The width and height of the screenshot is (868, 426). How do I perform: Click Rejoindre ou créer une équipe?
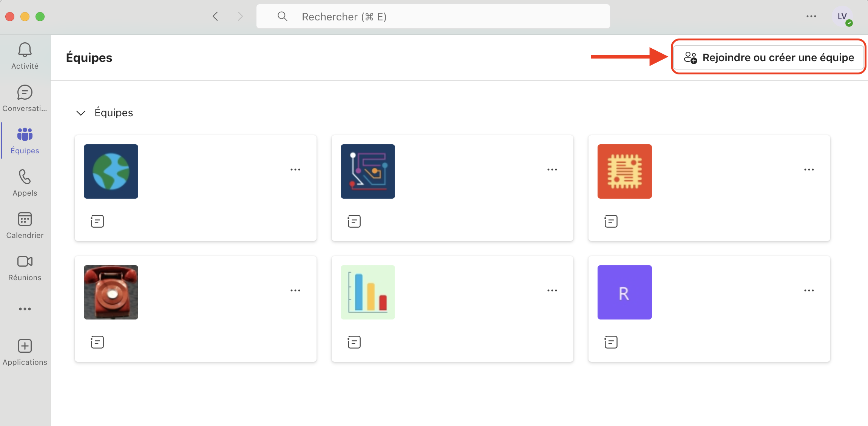click(x=769, y=57)
